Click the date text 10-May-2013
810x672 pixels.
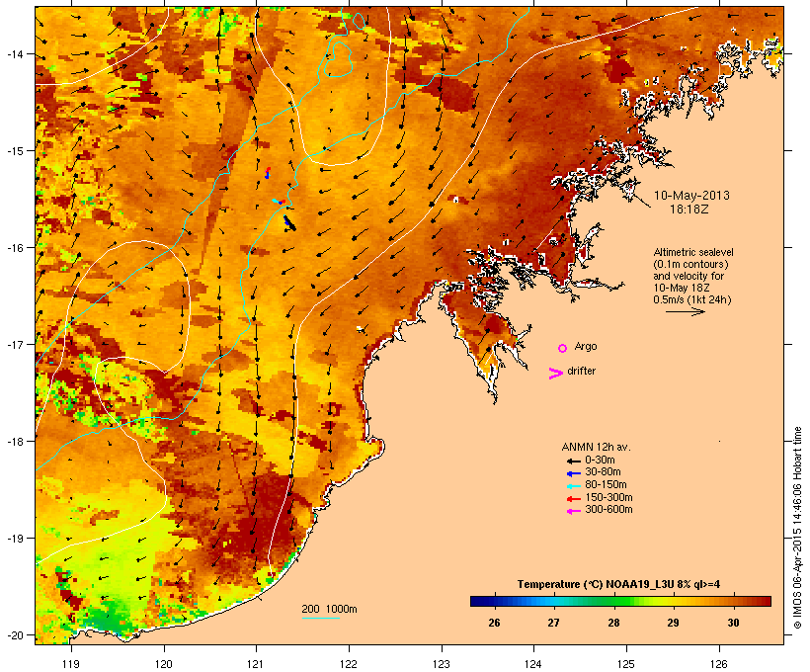[691, 196]
